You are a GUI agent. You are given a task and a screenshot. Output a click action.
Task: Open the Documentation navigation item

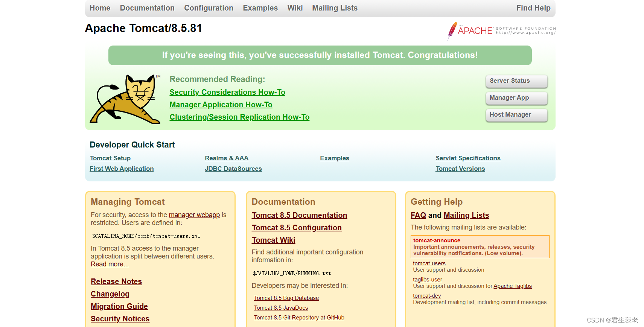pyautogui.click(x=147, y=8)
